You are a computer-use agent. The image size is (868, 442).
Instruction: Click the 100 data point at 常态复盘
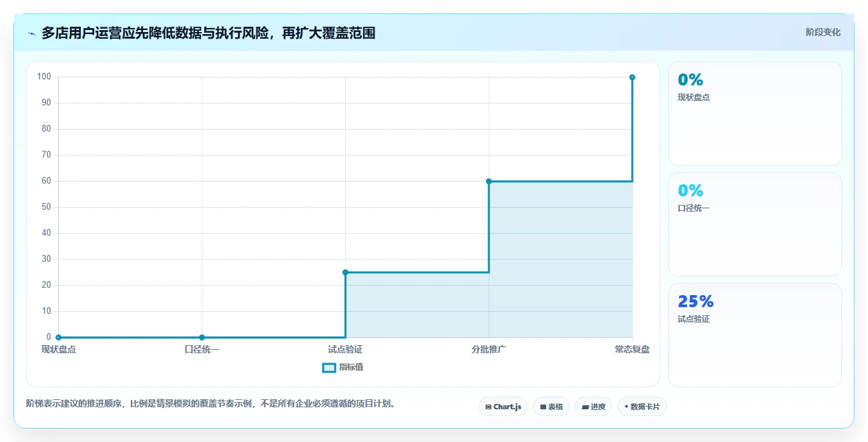pos(632,77)
